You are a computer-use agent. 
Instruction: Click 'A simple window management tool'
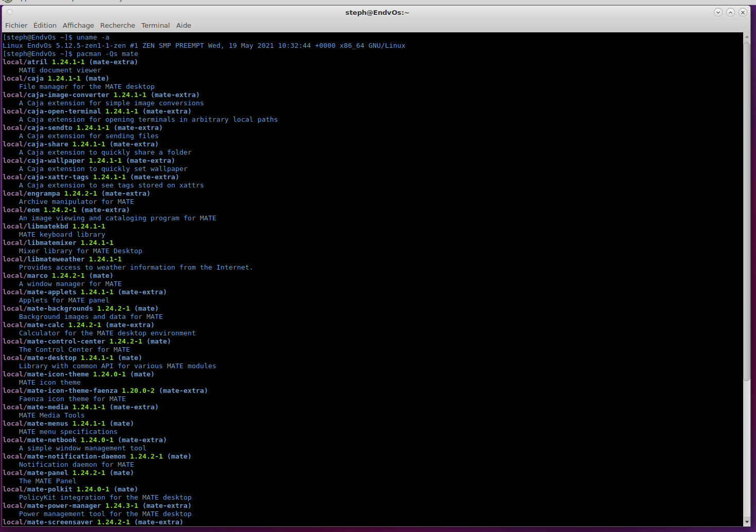pos(83,448)
